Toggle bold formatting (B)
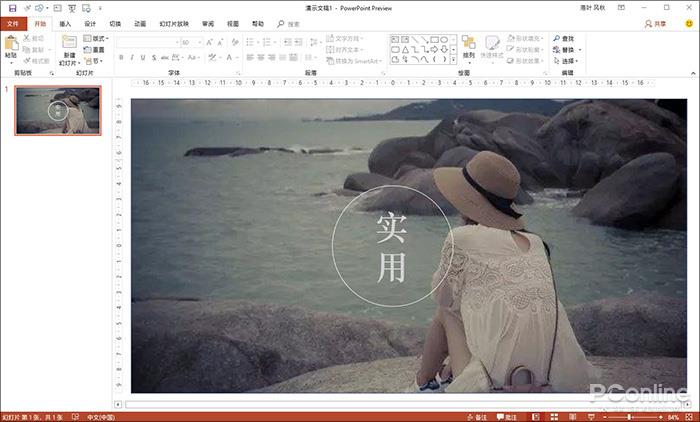The width and height of the screenshot is (700, 422). click(121, 58)
